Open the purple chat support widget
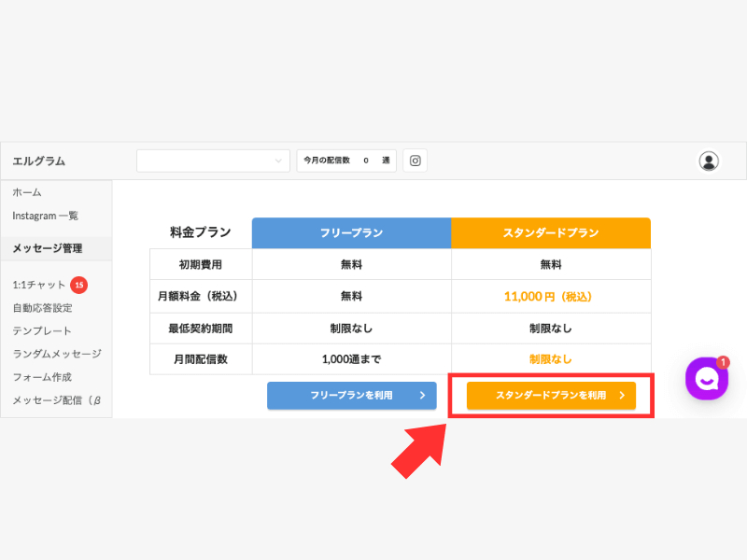The image size is (747, 560). click(x=707, y=379)
